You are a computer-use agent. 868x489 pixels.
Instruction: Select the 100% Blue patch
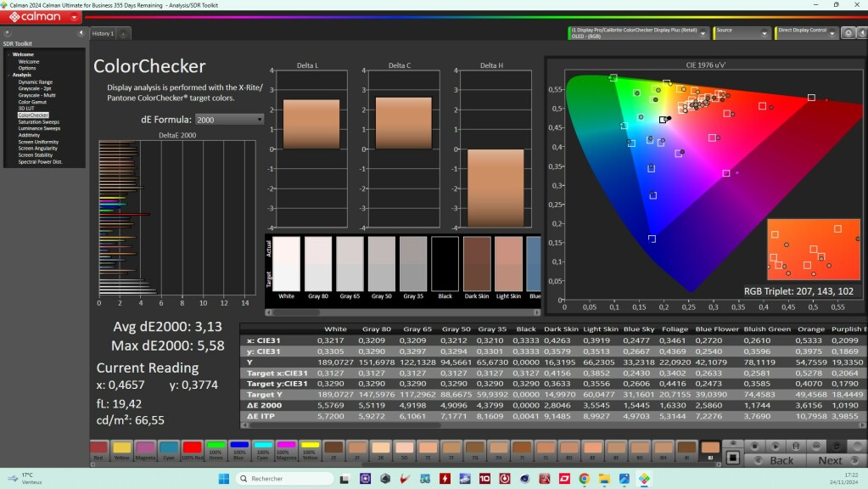(x=239, y=451)
